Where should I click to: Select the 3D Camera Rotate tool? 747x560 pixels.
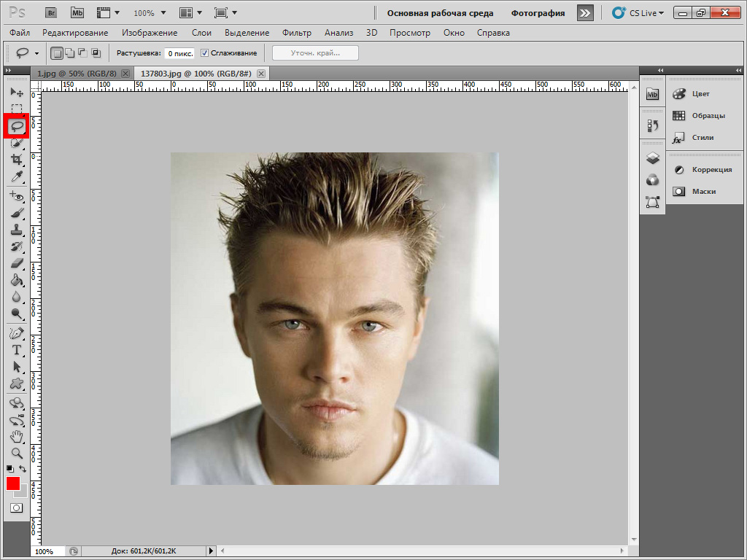[17, 421]
